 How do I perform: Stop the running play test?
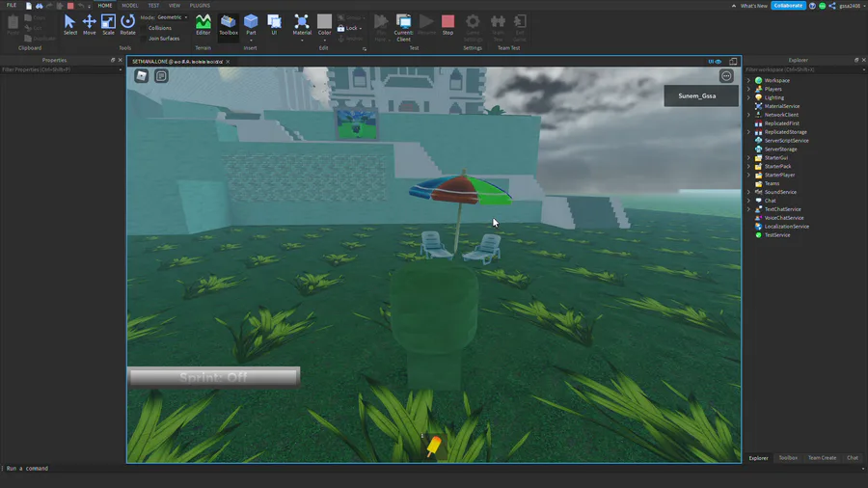point(448,25)
